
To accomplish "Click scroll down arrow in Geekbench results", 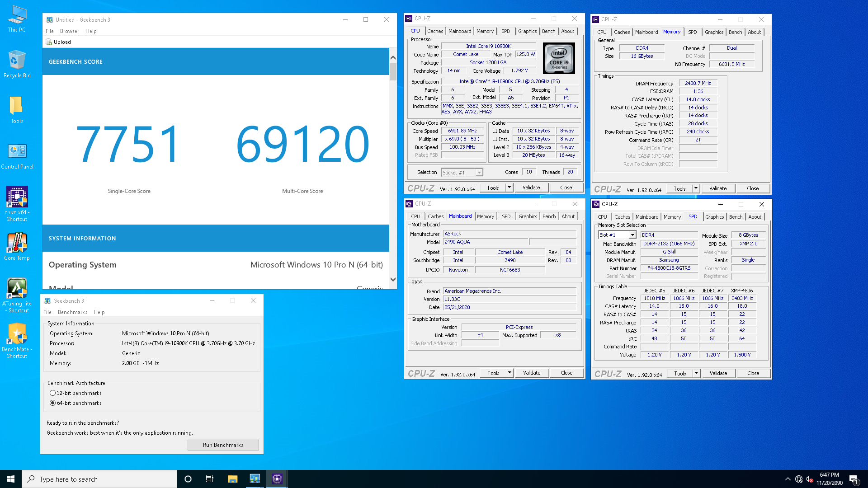I will (x=393, y=280).
